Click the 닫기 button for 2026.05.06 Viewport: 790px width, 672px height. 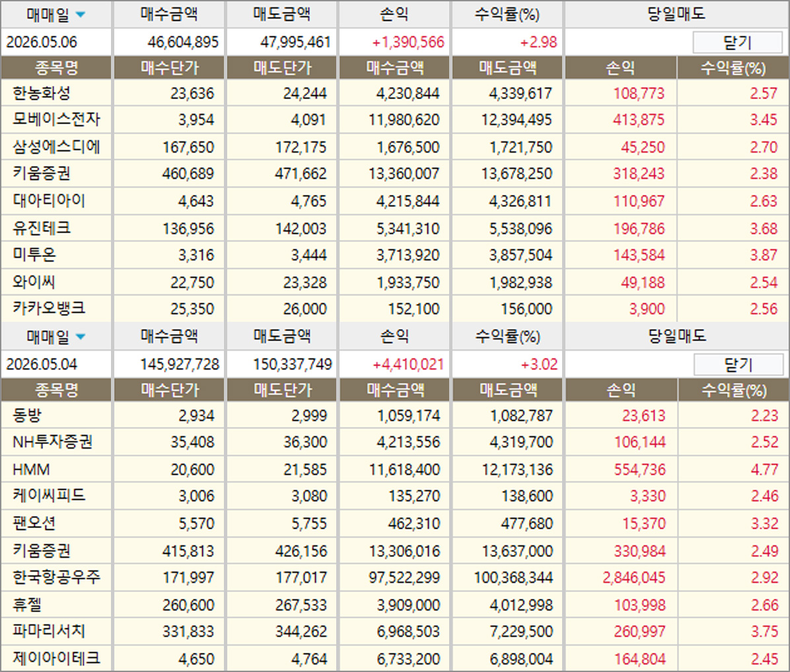pyautogui.click(x=737, y=42)
